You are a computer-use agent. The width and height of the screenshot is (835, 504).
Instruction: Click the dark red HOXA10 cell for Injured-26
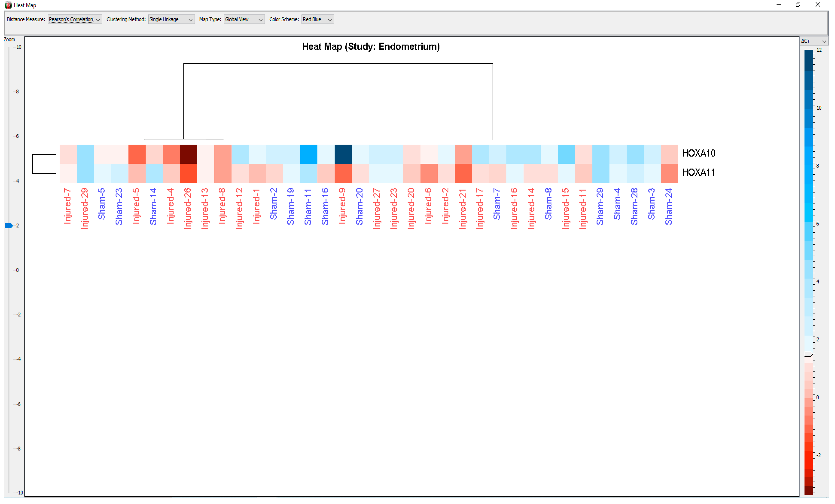click(x=188, y=154)
